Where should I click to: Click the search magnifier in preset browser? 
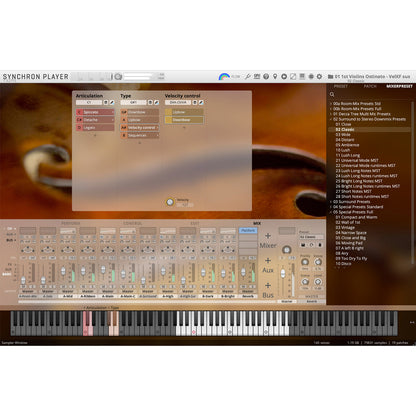tap(332, 95)
